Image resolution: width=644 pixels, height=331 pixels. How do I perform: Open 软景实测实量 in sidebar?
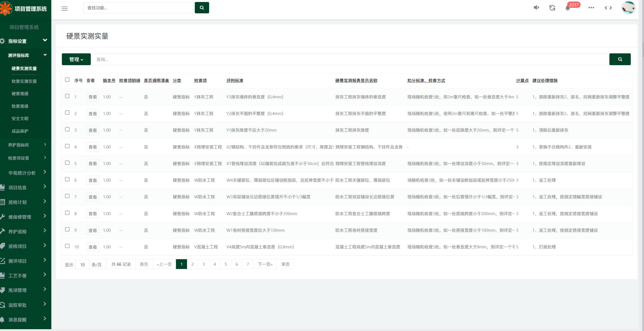24,81
